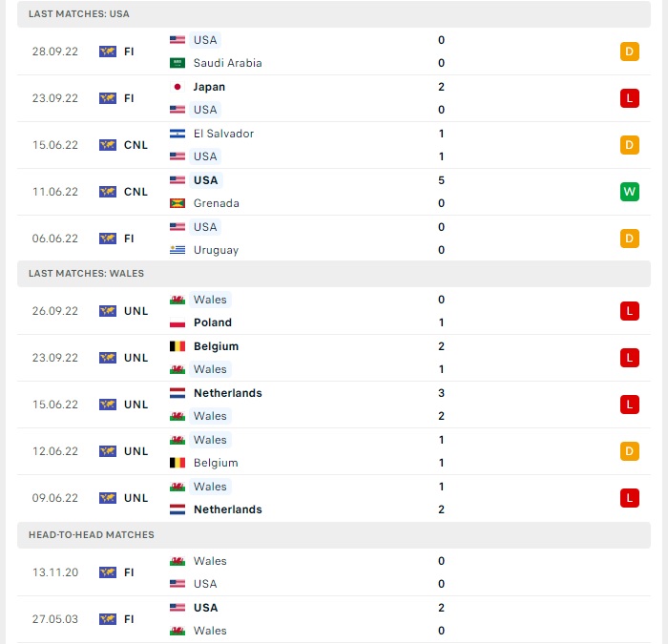
Task: Open the Netherlands team link from 15.06.22 match
Action: click(x=227, y=393)
